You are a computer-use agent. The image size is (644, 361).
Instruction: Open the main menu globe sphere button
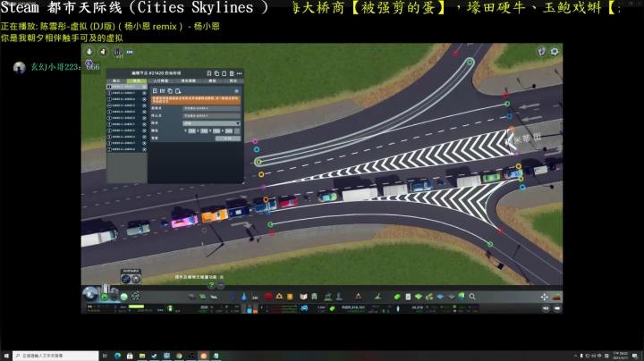coord(90,294)
